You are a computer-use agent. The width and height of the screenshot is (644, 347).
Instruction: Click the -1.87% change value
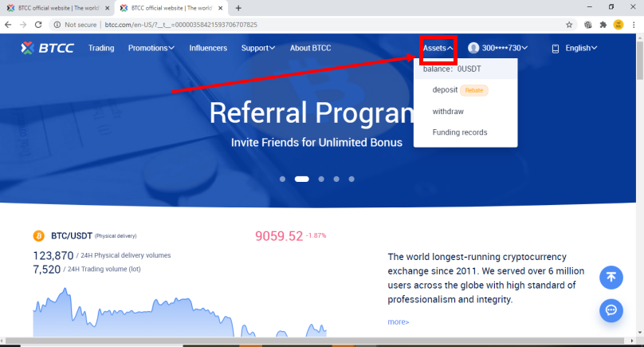[316, 235]
